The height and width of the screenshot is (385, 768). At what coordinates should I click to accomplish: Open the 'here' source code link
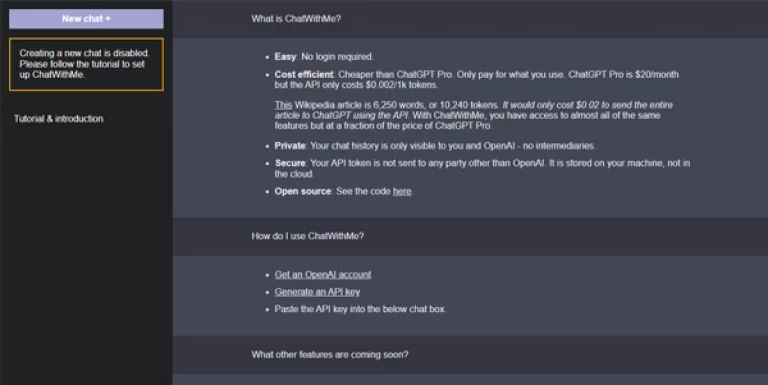click(x=402, y=191)
